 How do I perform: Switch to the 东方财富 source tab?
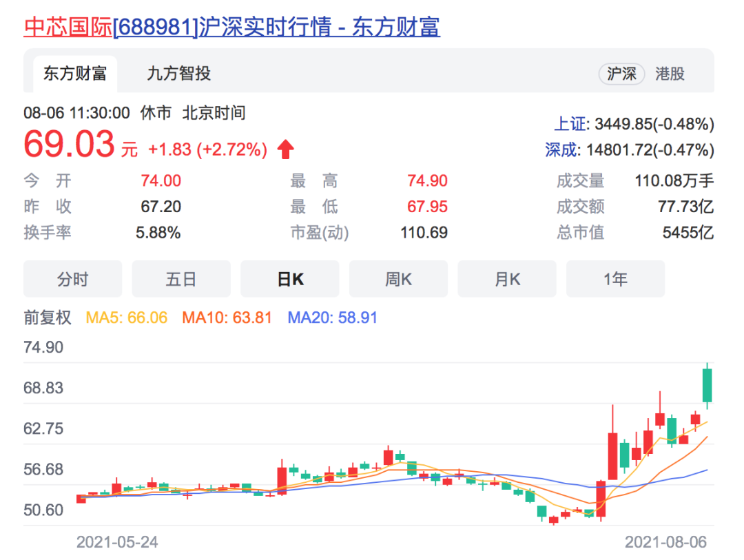coord(75,74)
